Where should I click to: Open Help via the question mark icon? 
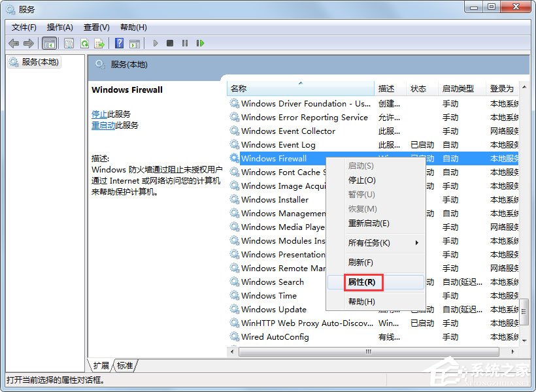coord(119,43)
